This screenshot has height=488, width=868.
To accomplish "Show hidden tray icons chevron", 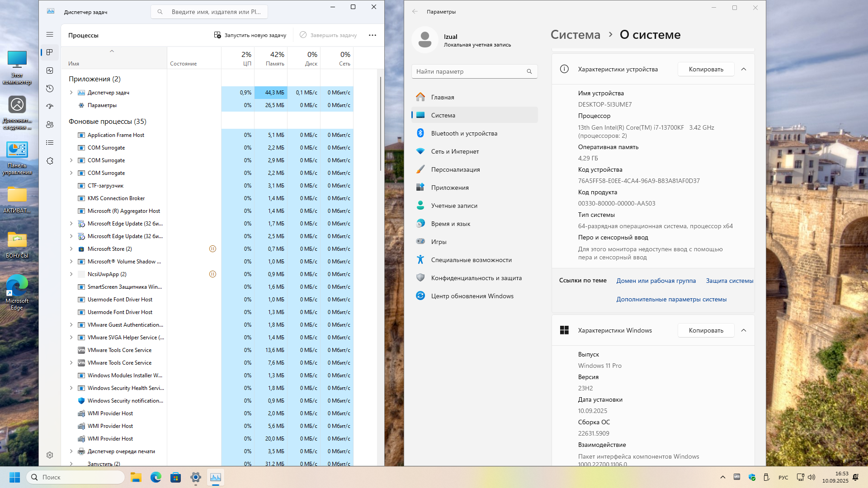I will [722, 477].
